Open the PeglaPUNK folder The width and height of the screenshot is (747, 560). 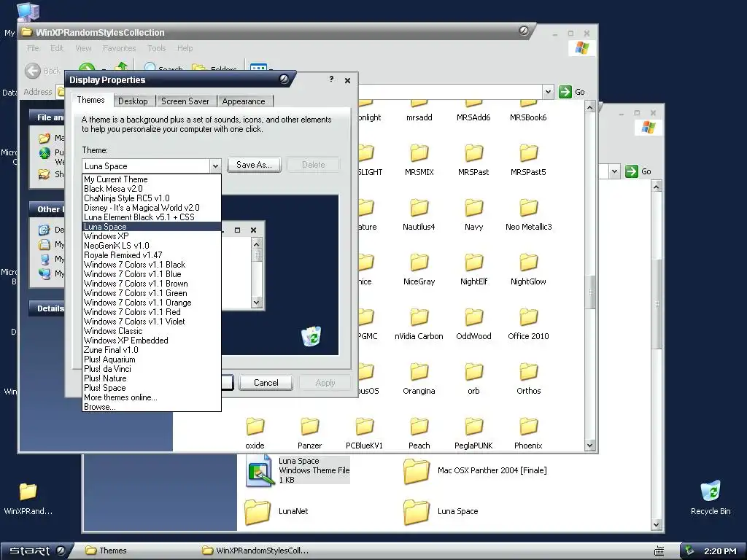coord(473,427)
